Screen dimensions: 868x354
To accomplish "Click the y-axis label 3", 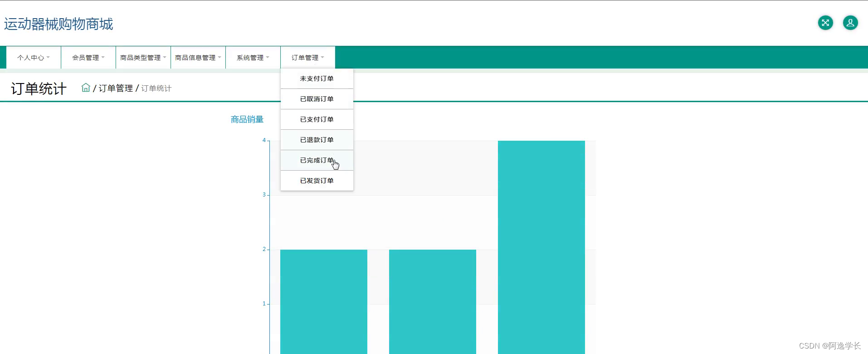I will [264, 195].
